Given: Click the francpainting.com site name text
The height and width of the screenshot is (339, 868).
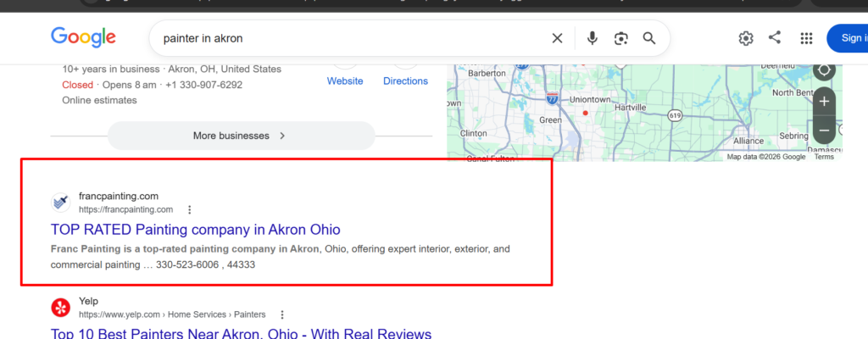Looking at the screenshot, I should 119,196.
